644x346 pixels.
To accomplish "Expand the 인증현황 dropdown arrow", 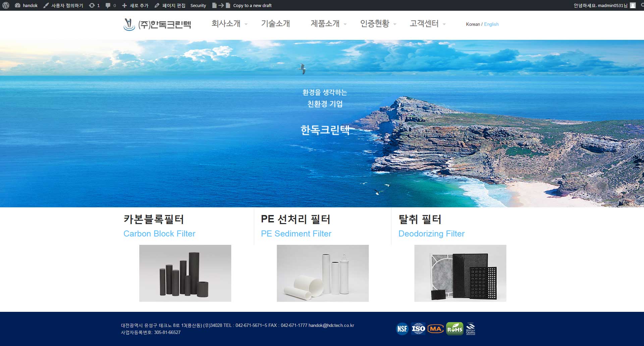I will [x=395, y=24].
